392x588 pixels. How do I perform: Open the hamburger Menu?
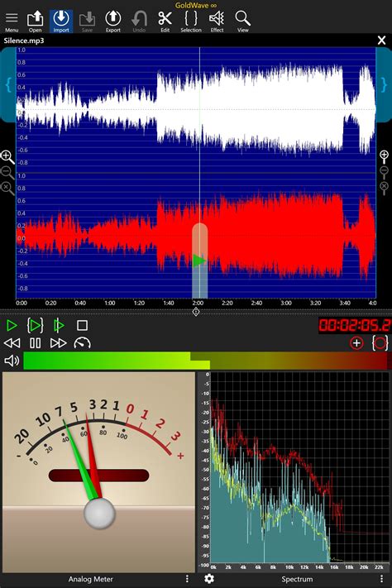[12, 22]
